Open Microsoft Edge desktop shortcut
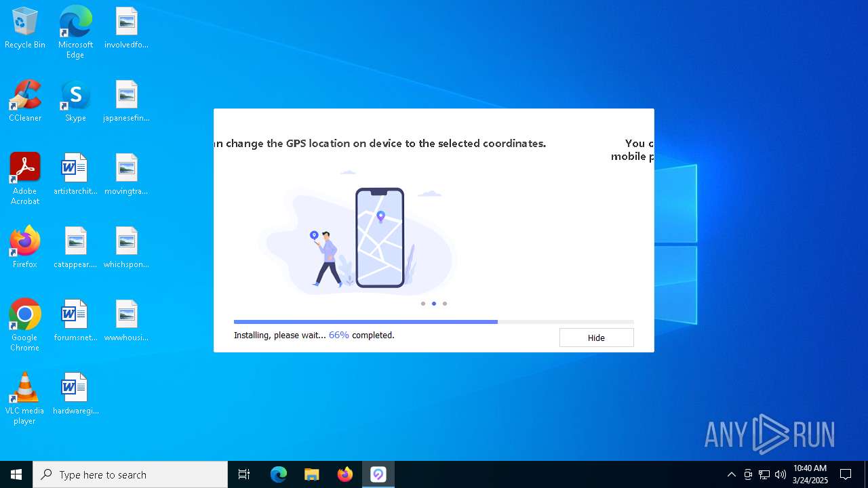Viewport: 868px width, 488px height. tap(75, 32)
